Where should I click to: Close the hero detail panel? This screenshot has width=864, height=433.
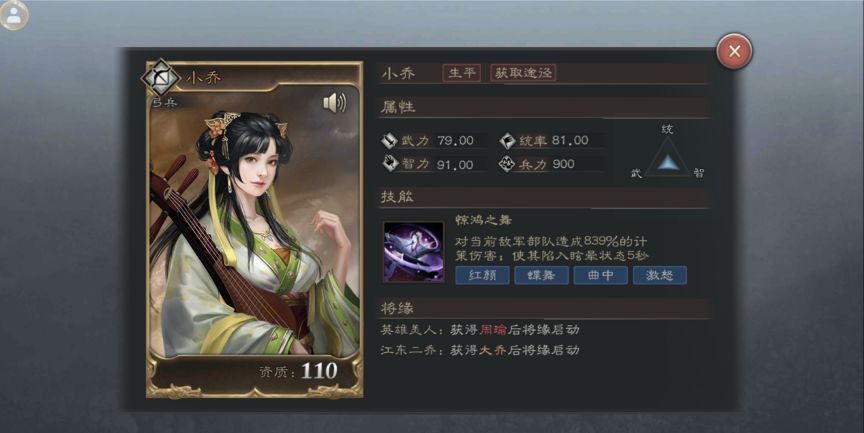(734, 51)
